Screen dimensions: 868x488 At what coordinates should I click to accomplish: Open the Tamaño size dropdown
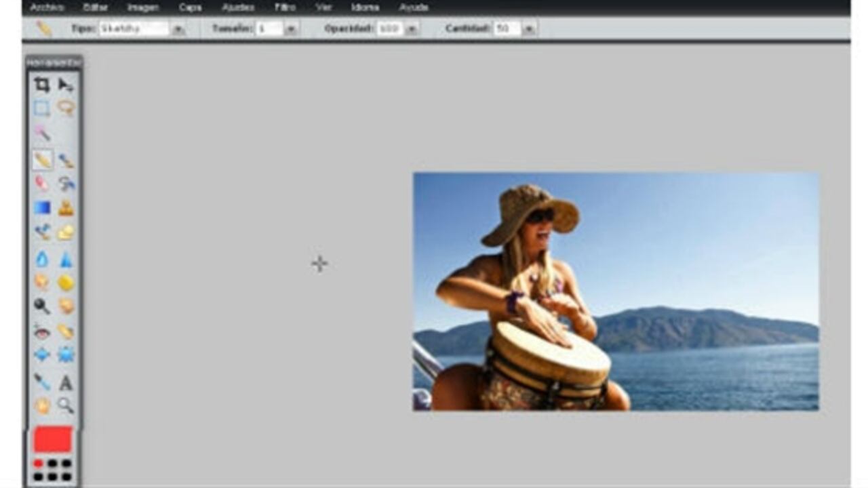pyautogui.click(x=291, y=29)
